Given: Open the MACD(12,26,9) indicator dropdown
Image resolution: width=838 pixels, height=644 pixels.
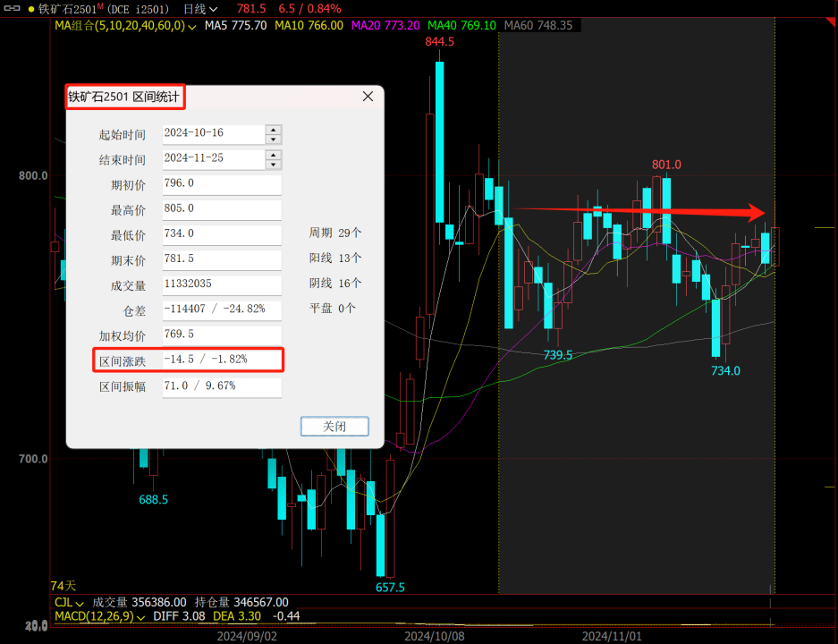Looking at the screenshot, I should (100, 616).
